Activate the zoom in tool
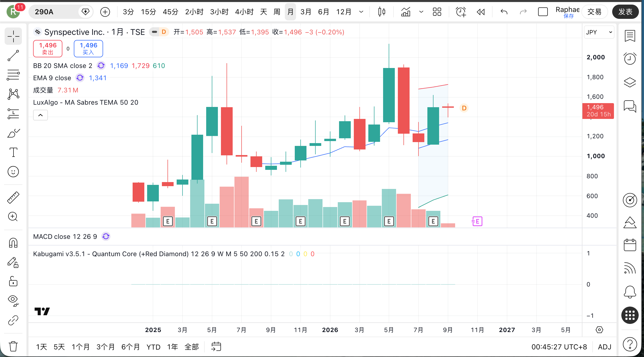This screenshot has width=644, height=357. [13, 217]
